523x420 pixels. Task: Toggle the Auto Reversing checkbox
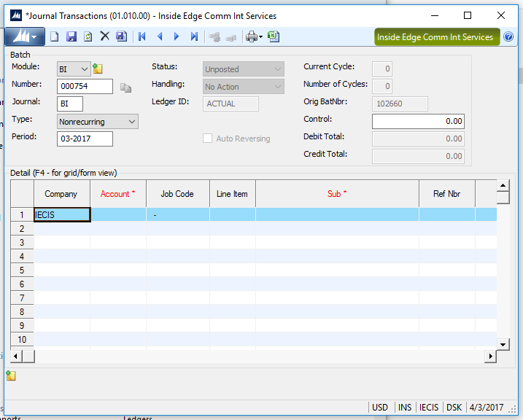208,139
